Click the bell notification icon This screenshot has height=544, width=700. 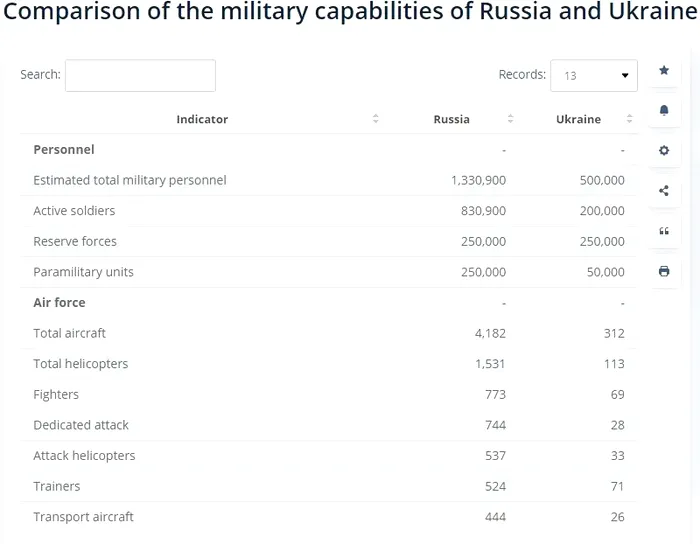point(664,111)
